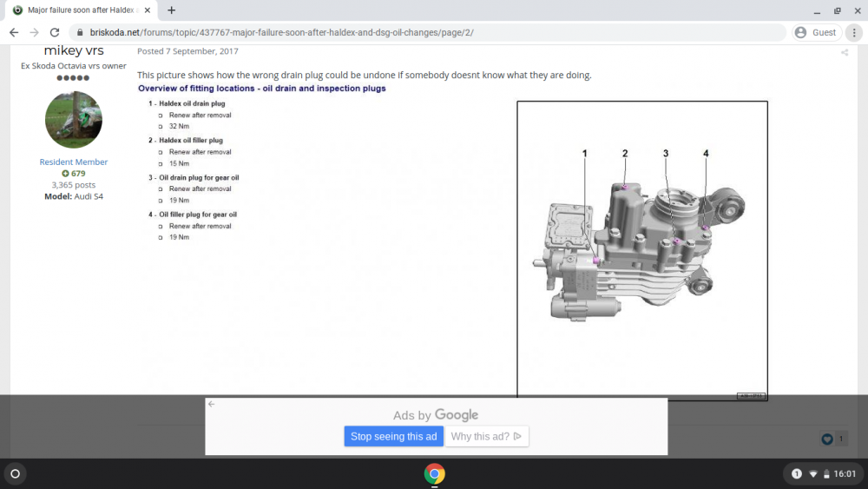Open a new browser tab
Screen dimensions: 868x489
[172, 10]
